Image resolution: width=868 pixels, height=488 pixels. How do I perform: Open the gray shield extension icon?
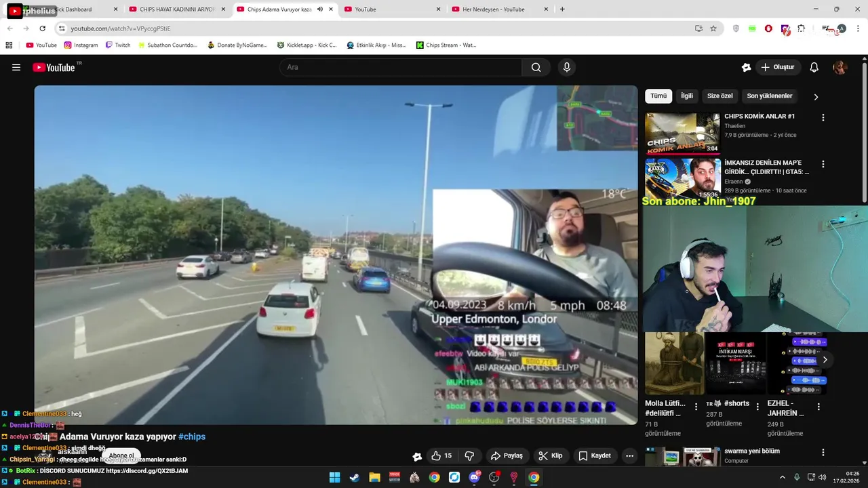pos(736,28)
